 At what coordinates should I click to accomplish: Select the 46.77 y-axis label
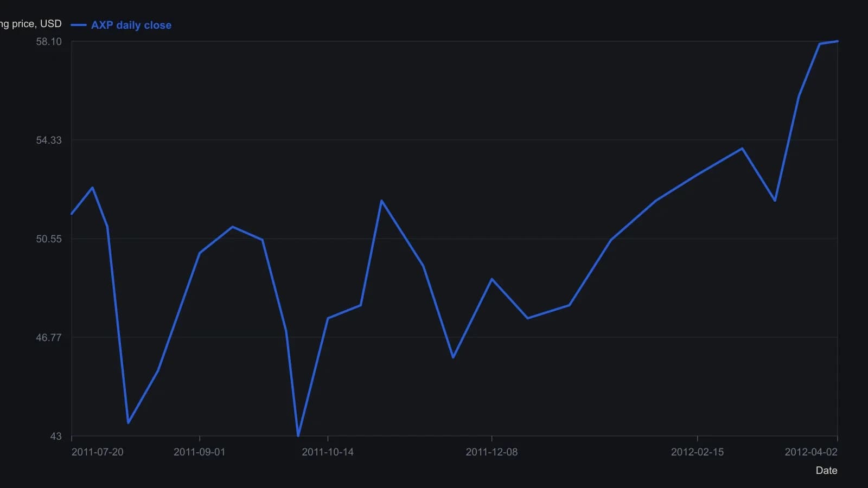click(49, 338)
